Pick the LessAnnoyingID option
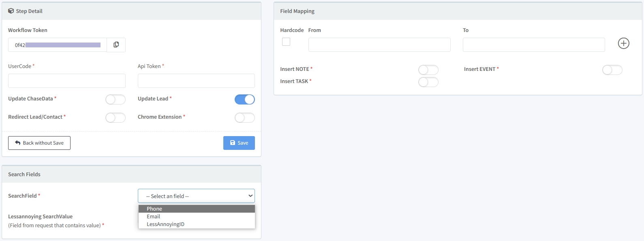644x241 pixels. click(x=165, y=224)
